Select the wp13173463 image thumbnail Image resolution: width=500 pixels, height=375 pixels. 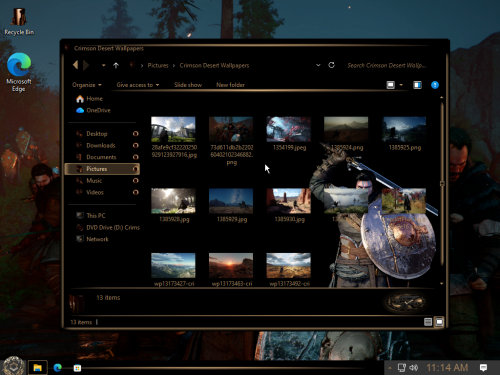(231, 265)
